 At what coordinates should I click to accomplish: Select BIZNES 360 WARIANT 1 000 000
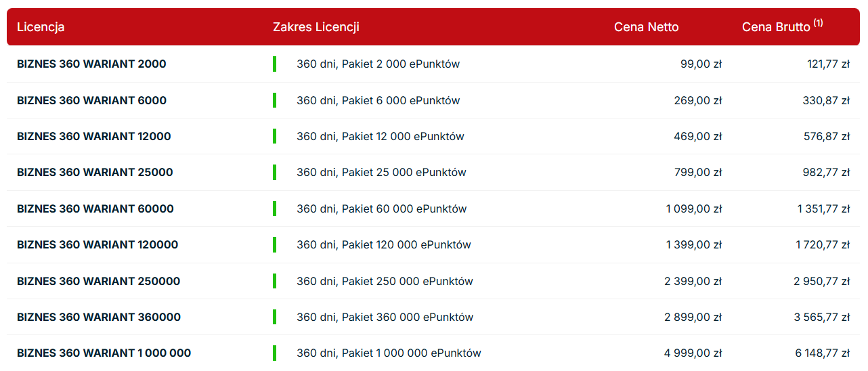[x=104, y=353]
